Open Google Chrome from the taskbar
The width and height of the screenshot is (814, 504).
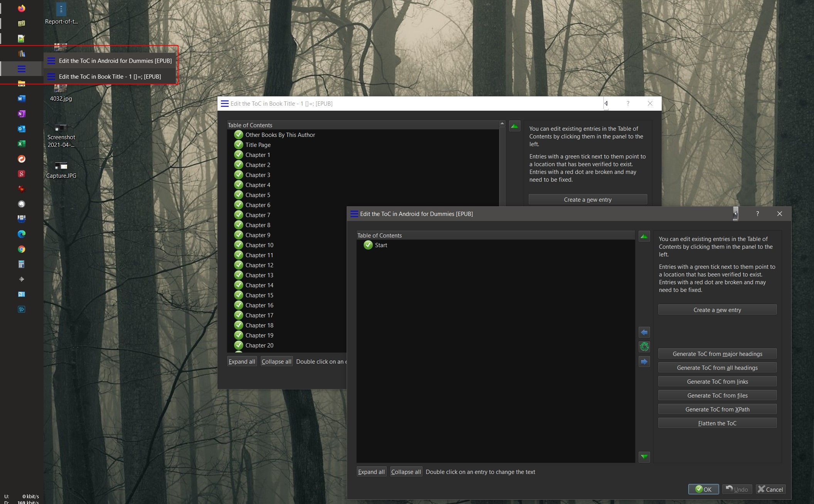[x=22, y=249]
